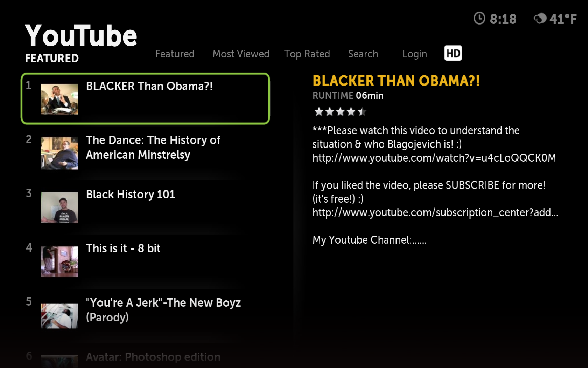Open the Top Rated tab
This screenshot has width=588, height=368.
pos(307,54)
